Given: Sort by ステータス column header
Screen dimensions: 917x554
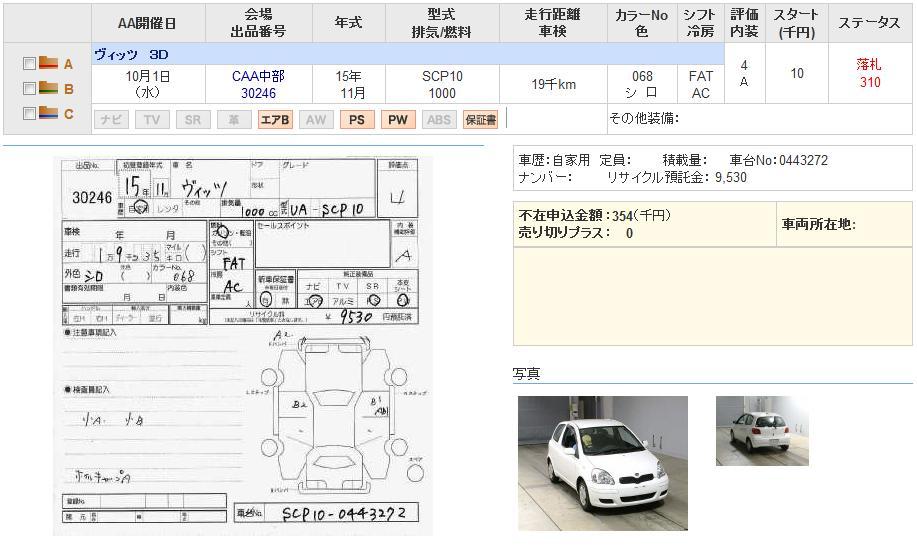Looking at the screenshot, I should click(869, 23).
